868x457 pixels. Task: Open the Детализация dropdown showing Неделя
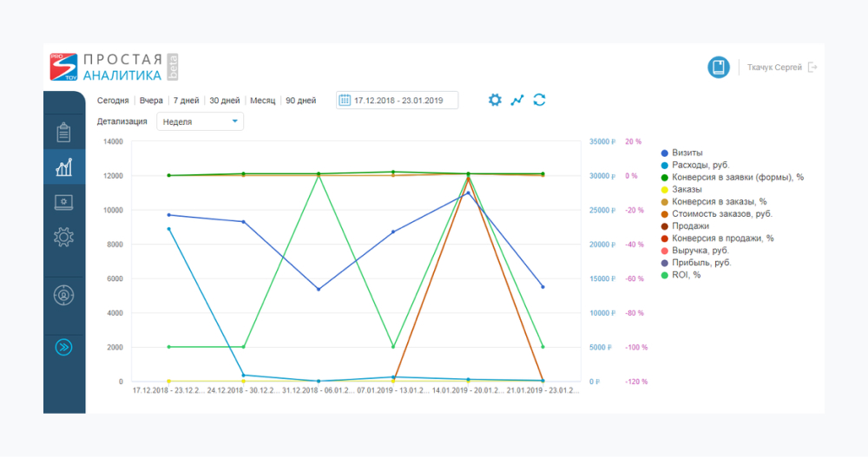click(x=200, y=121)
